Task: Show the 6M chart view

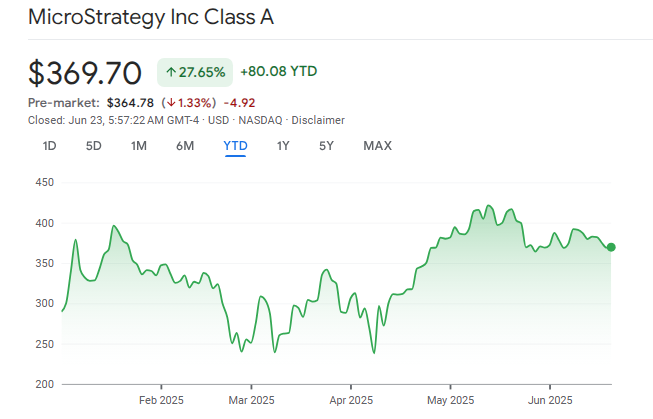Action: coord(185,146)
